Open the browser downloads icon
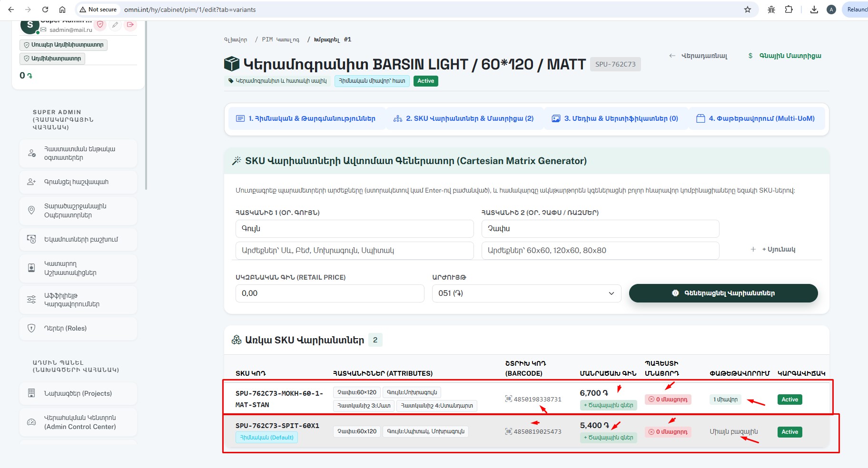The width and height of the screenshot is (868, 468). (814, 10)
